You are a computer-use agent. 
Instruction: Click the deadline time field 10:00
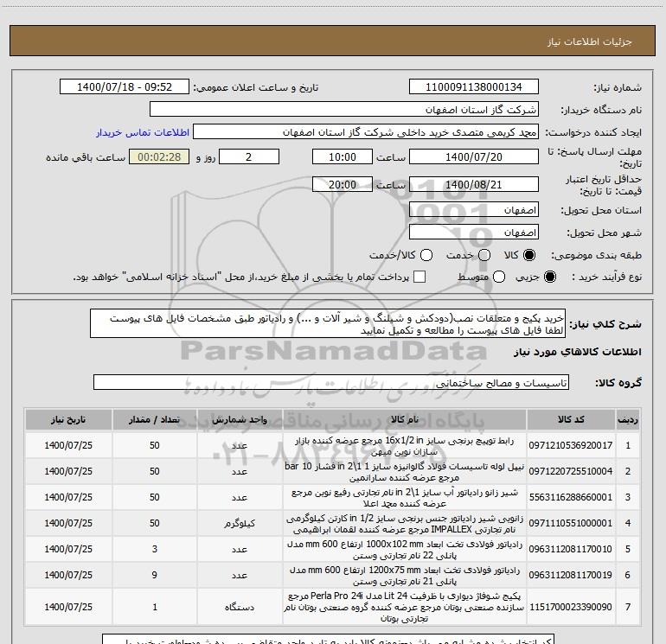tap(343, 156)
